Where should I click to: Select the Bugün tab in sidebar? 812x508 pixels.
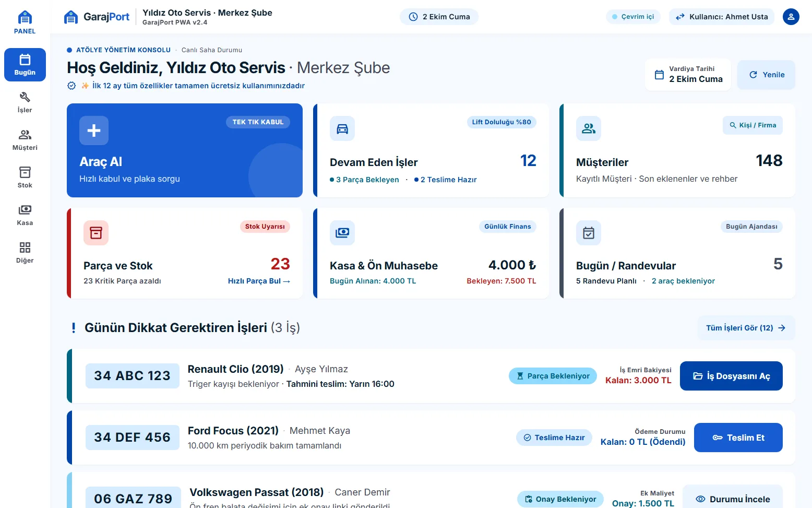pos(25,65)
